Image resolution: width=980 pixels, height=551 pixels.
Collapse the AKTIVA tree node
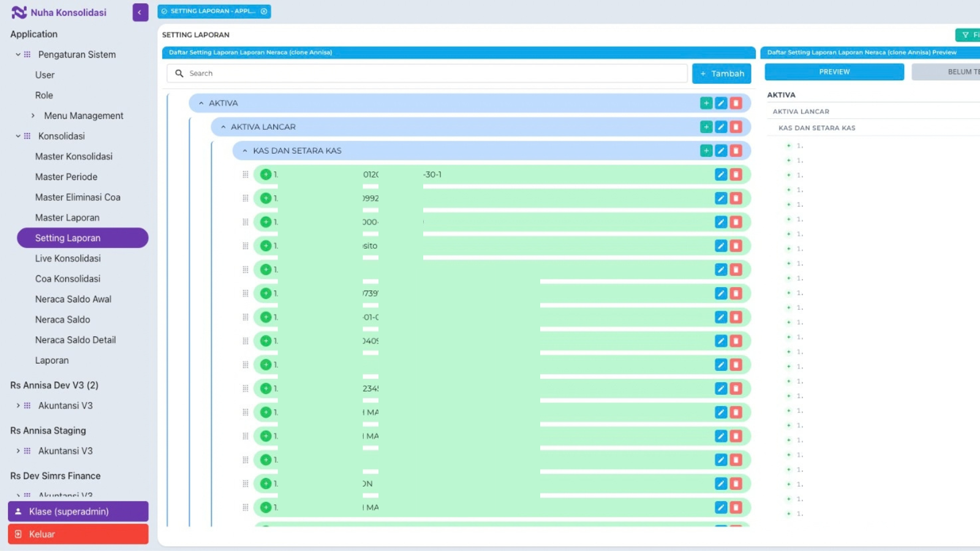pyautogui.click(x=201, y=103)
